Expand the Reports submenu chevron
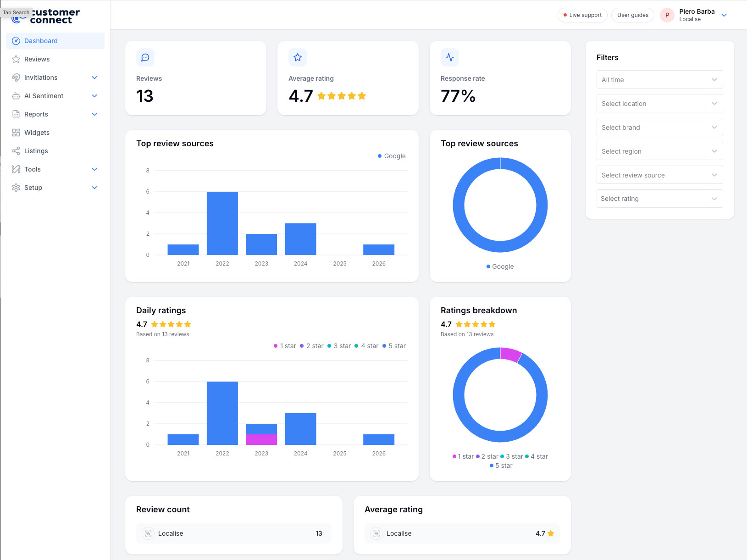The height and width of the screenshot is (560, 747). coord(94,114)
